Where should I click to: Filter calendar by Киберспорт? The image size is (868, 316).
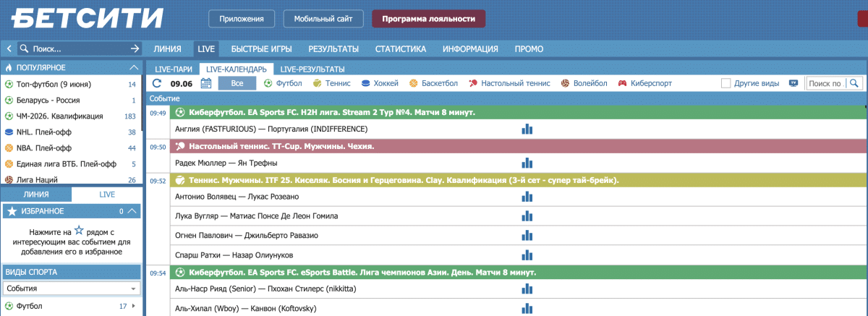pyautogui.click(x=644, y=83)
